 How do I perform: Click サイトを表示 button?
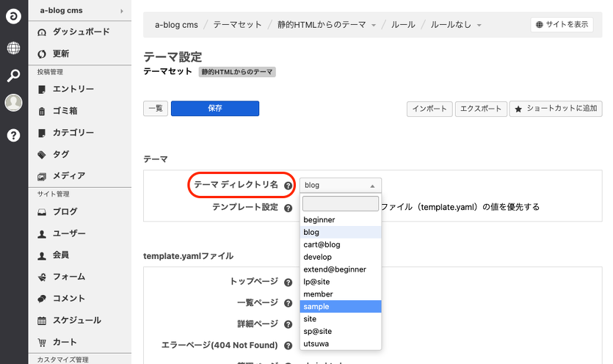tap(562, 24)
